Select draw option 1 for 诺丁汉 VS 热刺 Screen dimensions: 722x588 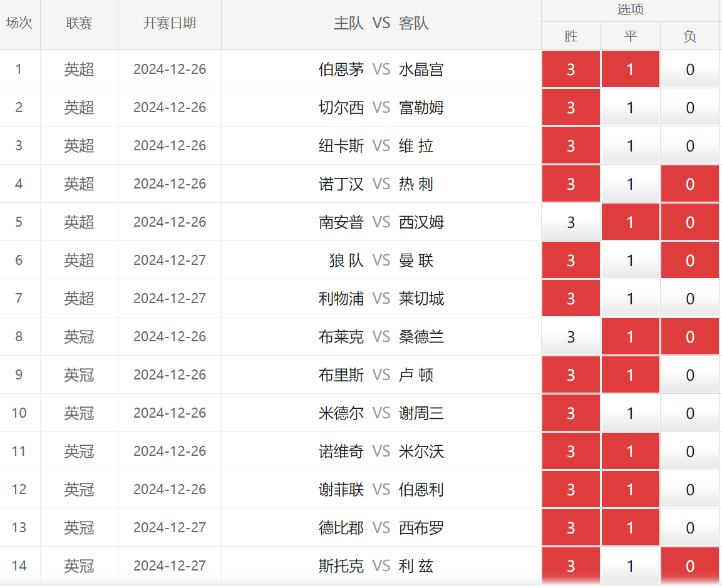(x=631, y=183)
